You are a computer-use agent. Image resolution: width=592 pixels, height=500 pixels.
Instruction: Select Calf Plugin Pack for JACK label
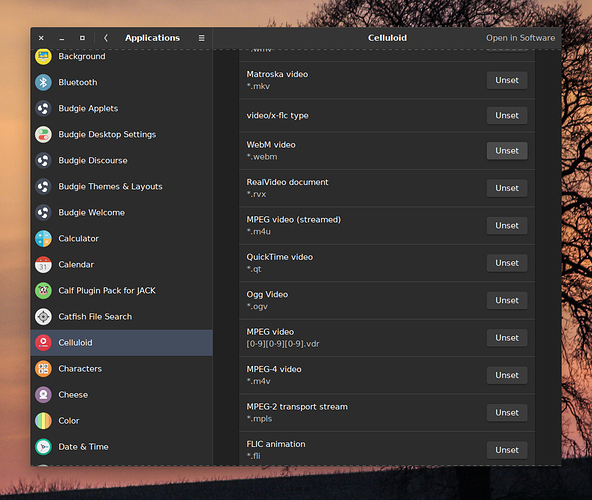[x=107, y=291]
